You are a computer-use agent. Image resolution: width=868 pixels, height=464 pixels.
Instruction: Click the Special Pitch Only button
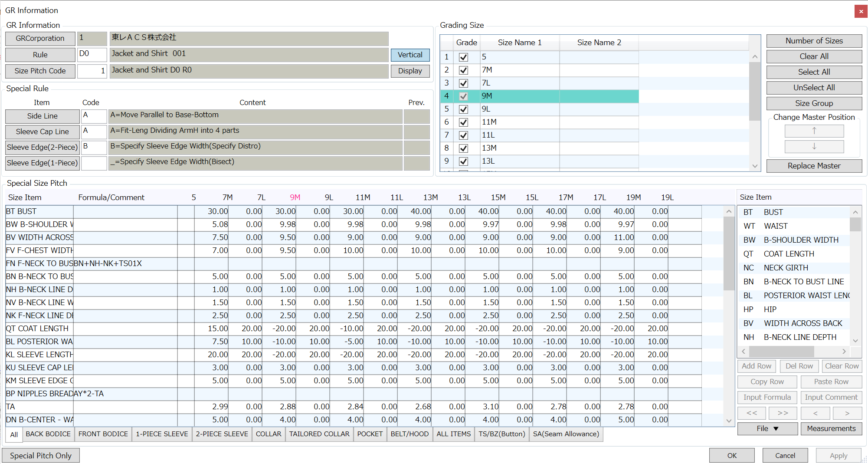coord(41,455)
